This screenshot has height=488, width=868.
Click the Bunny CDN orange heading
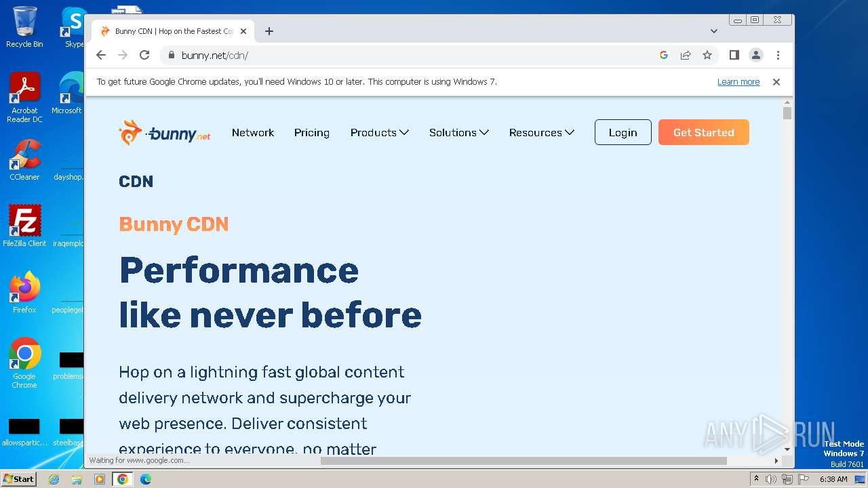point(174,224)
